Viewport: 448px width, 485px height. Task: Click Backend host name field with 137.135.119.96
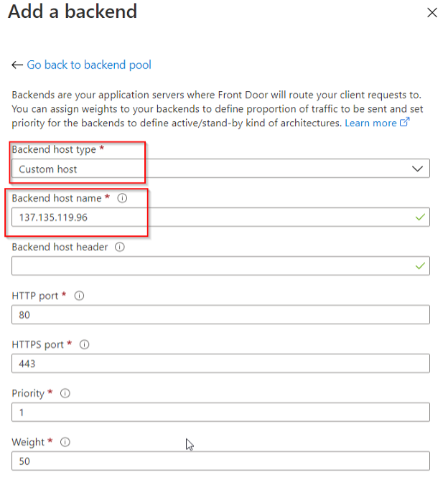pyautogui.click(x=220, y=217)
